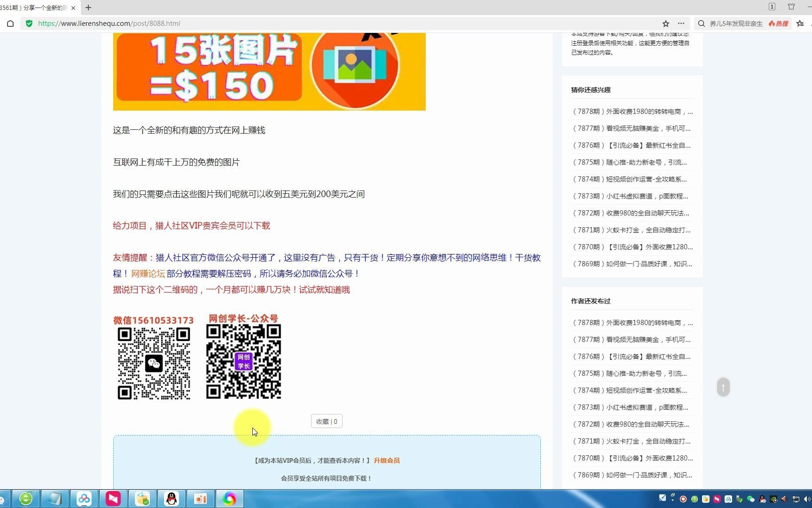Image resolution: width=812 pixels, height=508 pixels.
Task: Click the volume speaker tray icon
Action: (807, 499)
